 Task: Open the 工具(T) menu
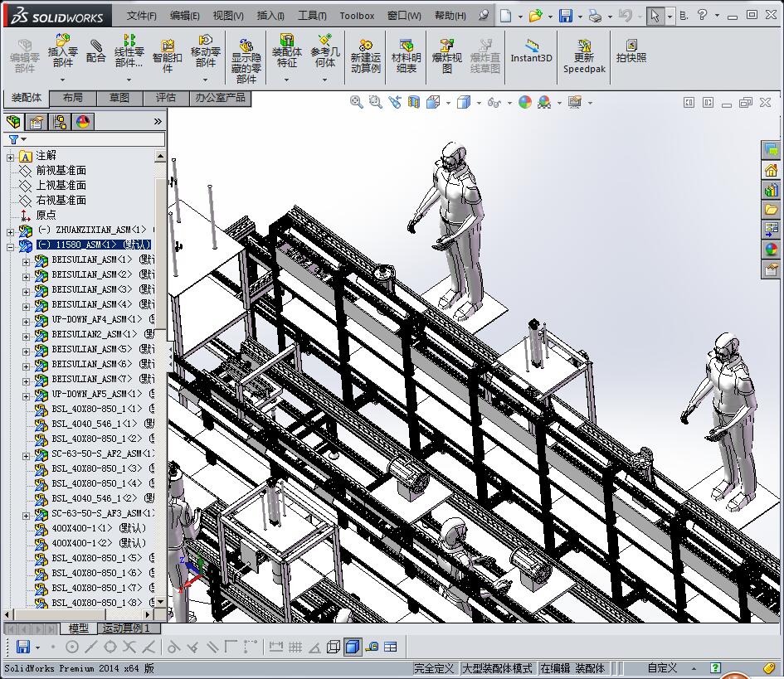(x=312, y=16)
